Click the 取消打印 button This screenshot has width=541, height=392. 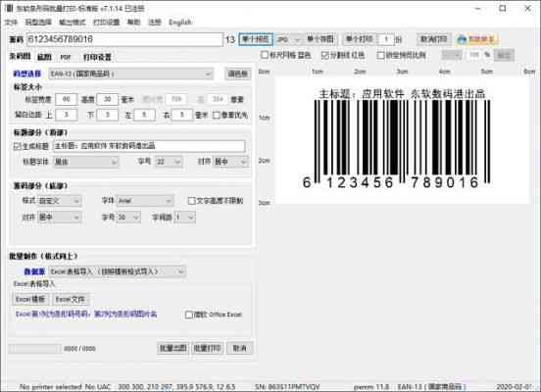[433, 39]
